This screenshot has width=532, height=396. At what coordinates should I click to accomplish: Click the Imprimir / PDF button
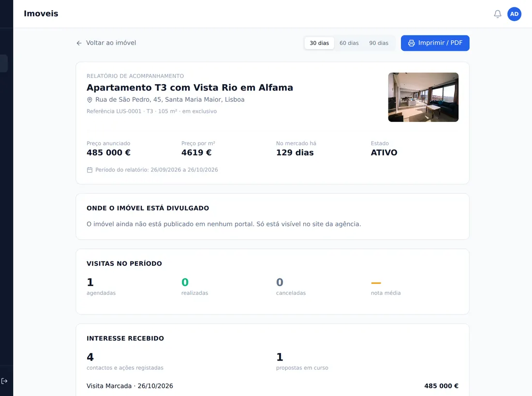click(435, 43)
